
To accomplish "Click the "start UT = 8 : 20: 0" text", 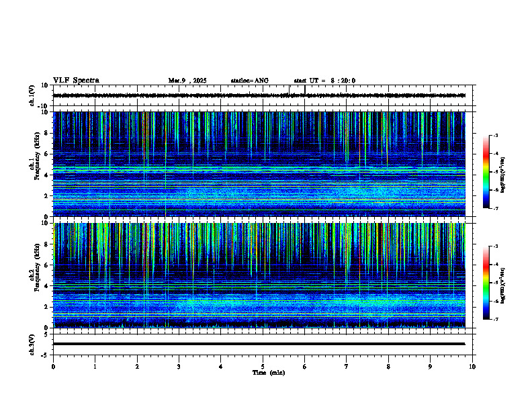I will tap(324, 81).
